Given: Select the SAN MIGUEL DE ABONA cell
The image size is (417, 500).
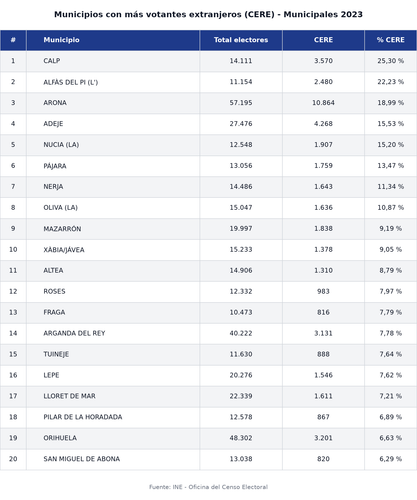Looking at the screenshot, I should [113, 459].
